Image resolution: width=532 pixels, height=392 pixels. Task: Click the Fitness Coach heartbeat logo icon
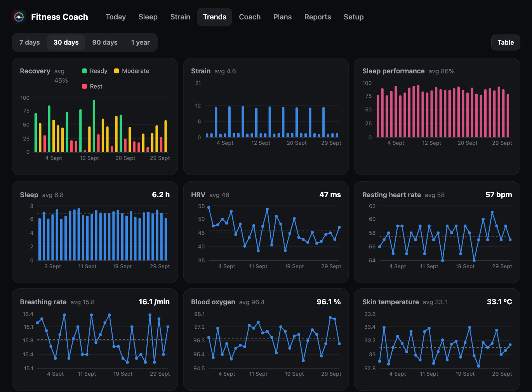coord(19,17)
